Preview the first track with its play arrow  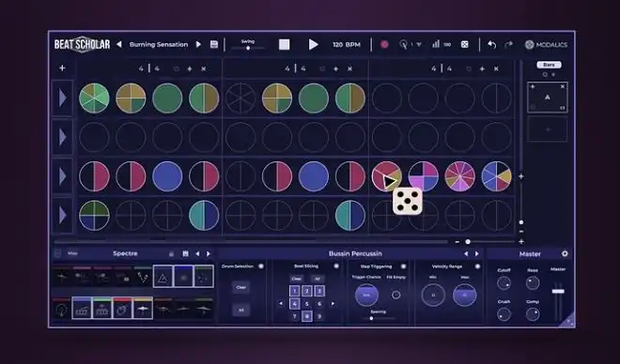pyautogui.click(x=63, y=98)
